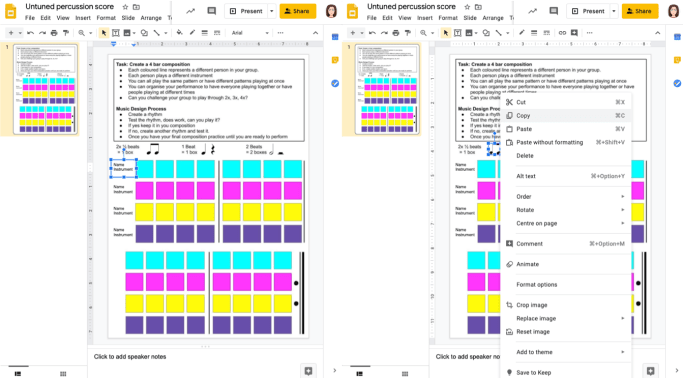Image resolution: width=683 pixels, height=378 pixels.
Task: Click the Present button in right window
Action: pos(588,11)
